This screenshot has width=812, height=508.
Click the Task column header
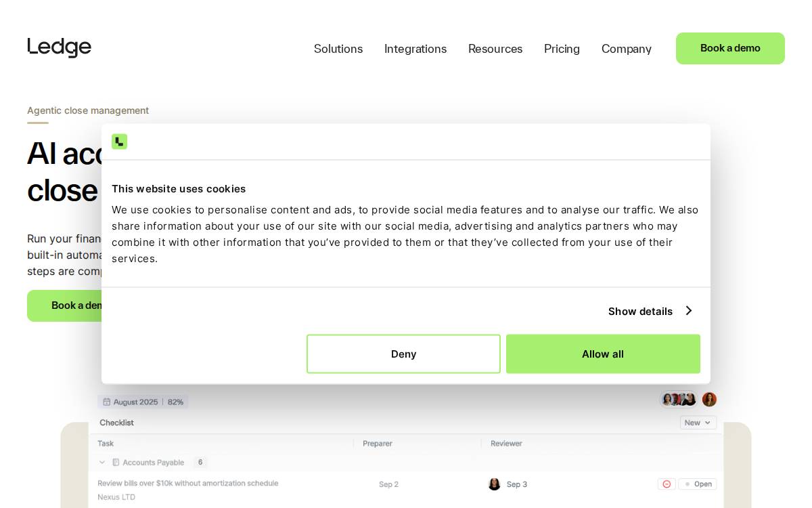pos(106,444)
